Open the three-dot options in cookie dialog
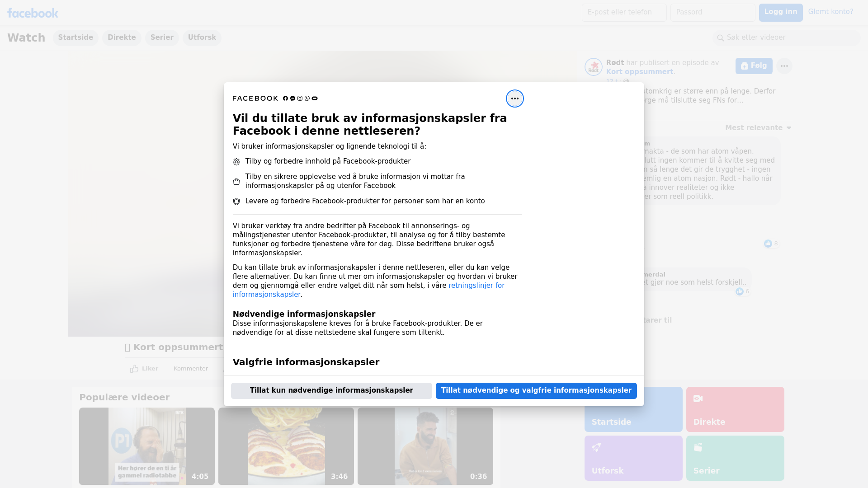The height and width of the screenshot is (488, 868). click(x=514, y=99)
